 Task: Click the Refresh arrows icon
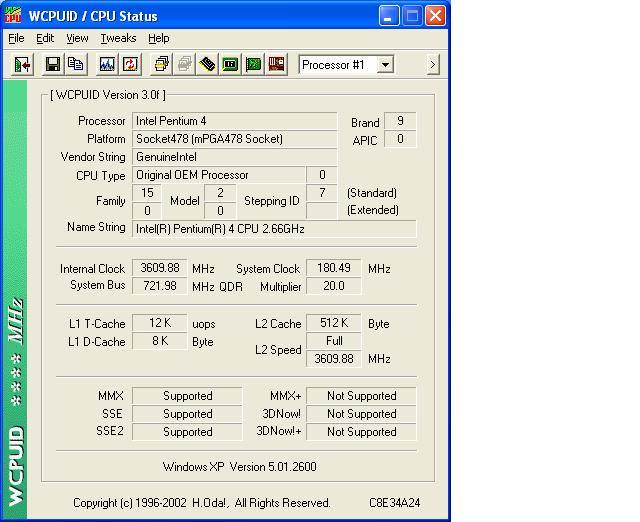[130, 64]
